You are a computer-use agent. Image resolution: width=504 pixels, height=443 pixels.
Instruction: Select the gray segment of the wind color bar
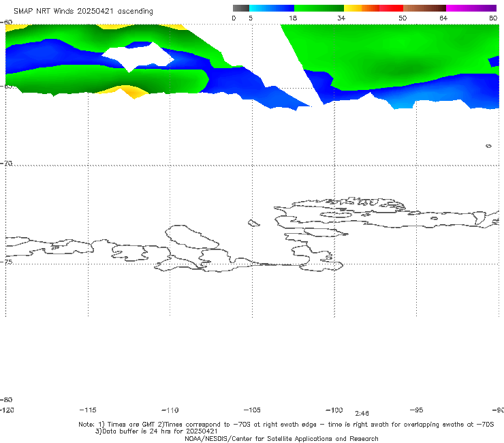241,8
